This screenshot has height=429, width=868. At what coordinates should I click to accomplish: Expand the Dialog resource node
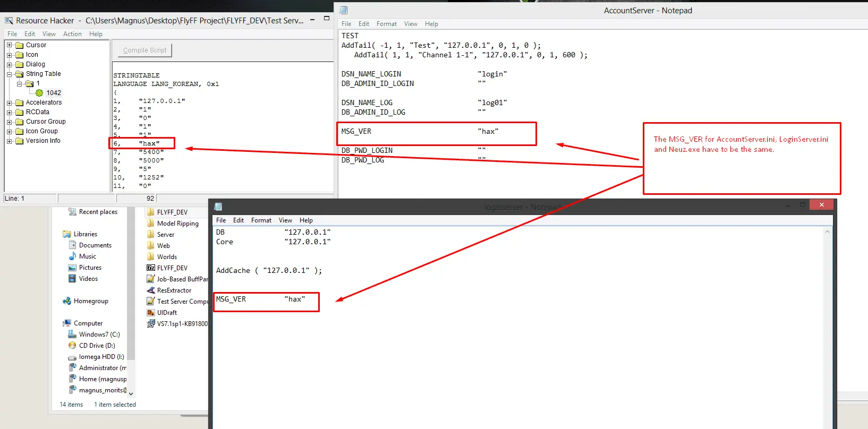(x=9, y=64)
